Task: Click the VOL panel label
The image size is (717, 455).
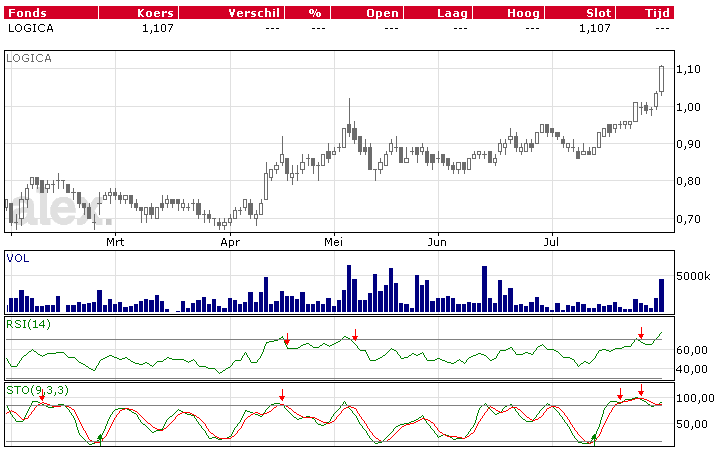Action: (x=18, y=258)
